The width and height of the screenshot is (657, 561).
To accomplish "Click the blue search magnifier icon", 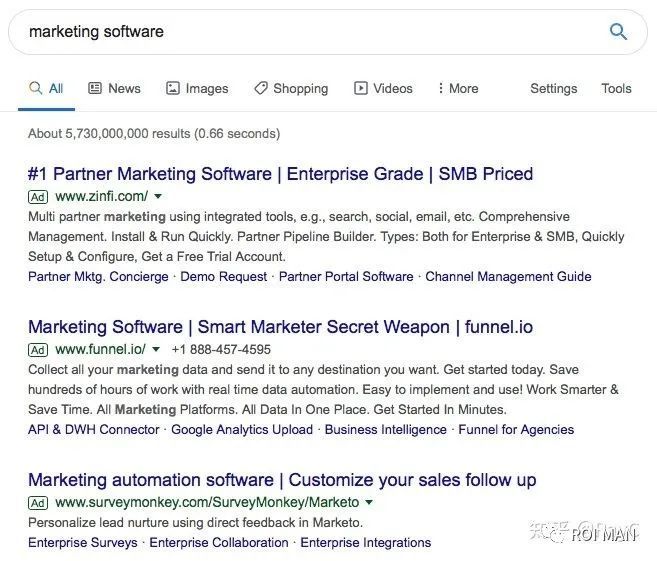I will pyautogui.click(x=618, y=32).
